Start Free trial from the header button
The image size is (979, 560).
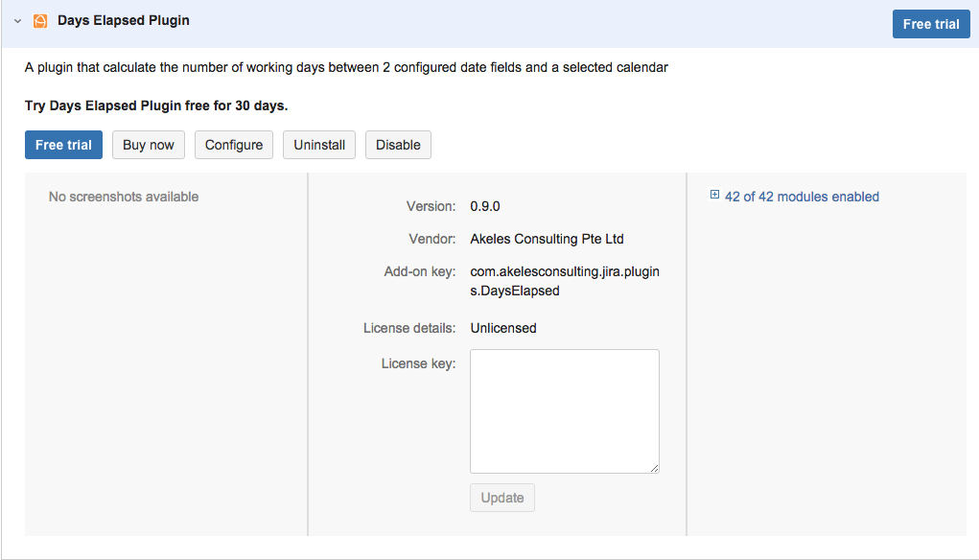(x=930, y=23)
